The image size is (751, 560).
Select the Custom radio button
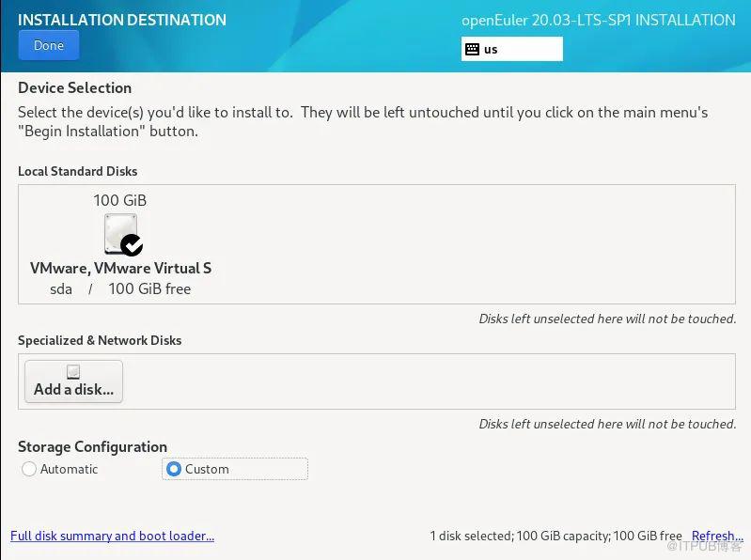(x=173, y=469)
